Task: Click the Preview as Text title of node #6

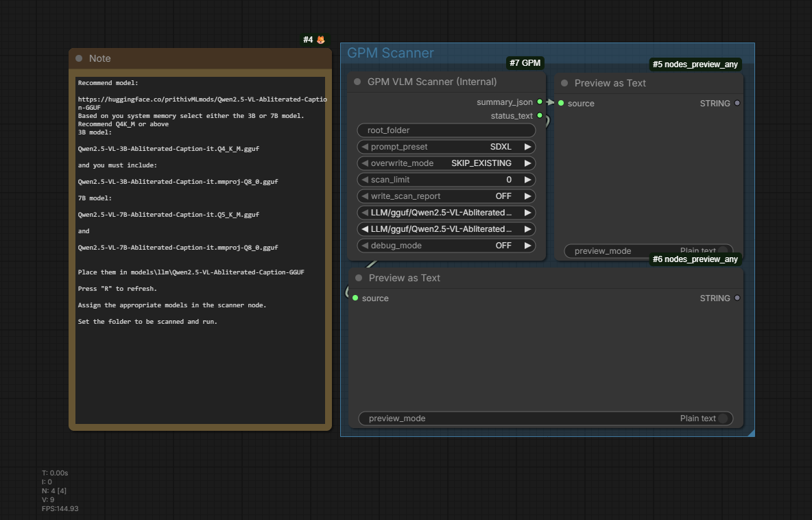Action: (x=405, y=278)
